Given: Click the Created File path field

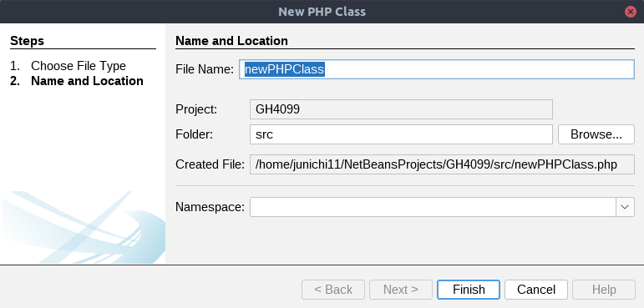Looking at the screenshot, I should [x=442, y=164].
